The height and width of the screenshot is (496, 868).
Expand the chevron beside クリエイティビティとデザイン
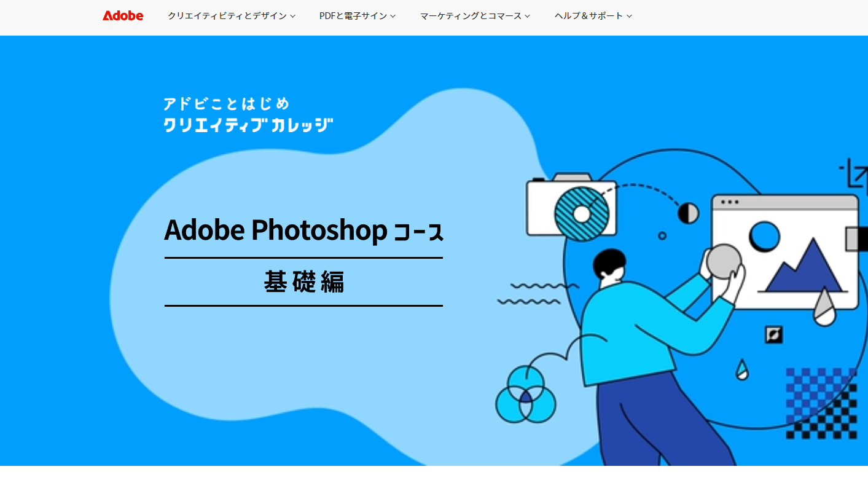(x=292, y=17)
